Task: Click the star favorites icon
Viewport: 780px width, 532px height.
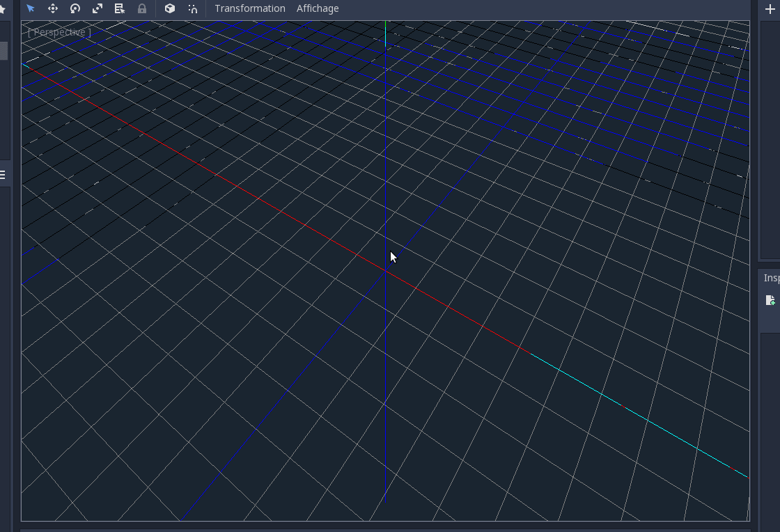Action: pos(3,9)
